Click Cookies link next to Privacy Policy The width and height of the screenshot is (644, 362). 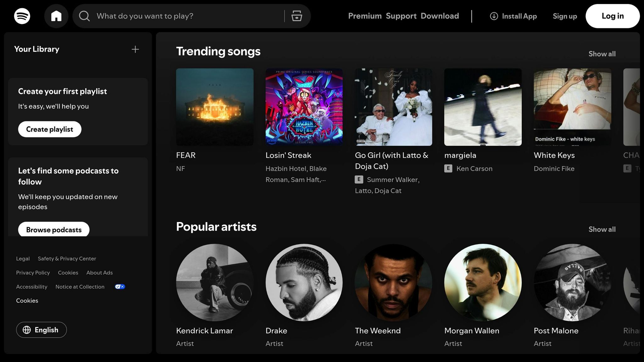tap(68, 273)
